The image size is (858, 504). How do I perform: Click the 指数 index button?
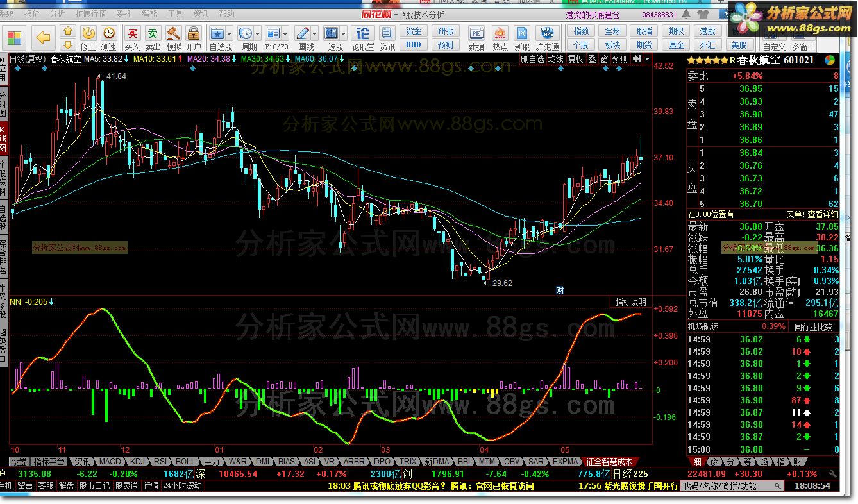581,31
